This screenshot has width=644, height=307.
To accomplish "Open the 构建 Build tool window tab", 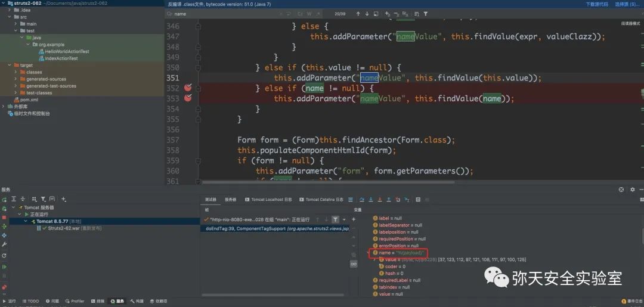I will 137,301.
